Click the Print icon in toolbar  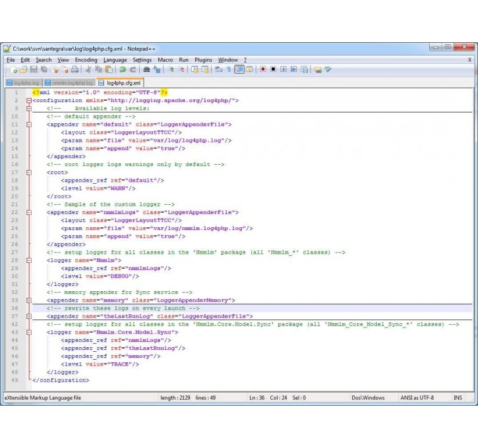(x=75, y=69)
